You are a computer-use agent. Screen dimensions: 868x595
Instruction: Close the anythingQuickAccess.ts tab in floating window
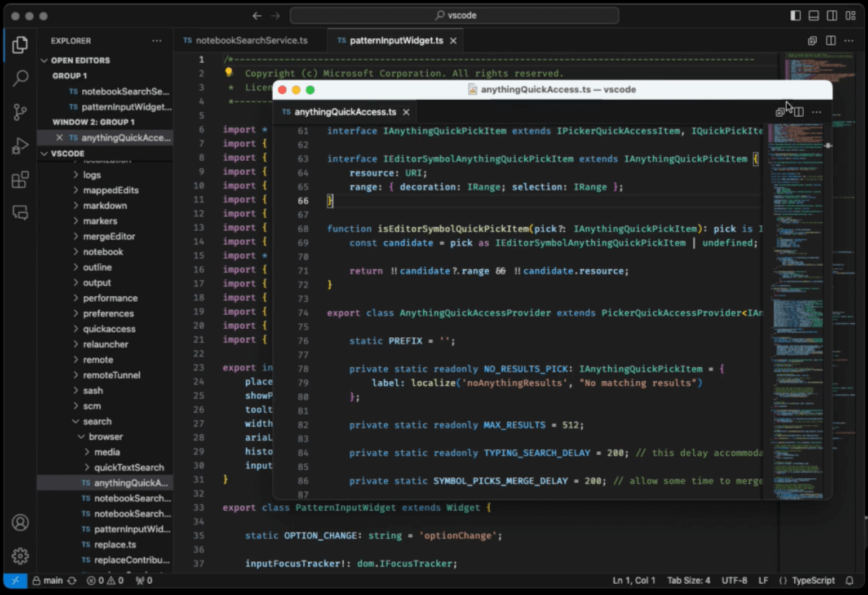point(406,112)
